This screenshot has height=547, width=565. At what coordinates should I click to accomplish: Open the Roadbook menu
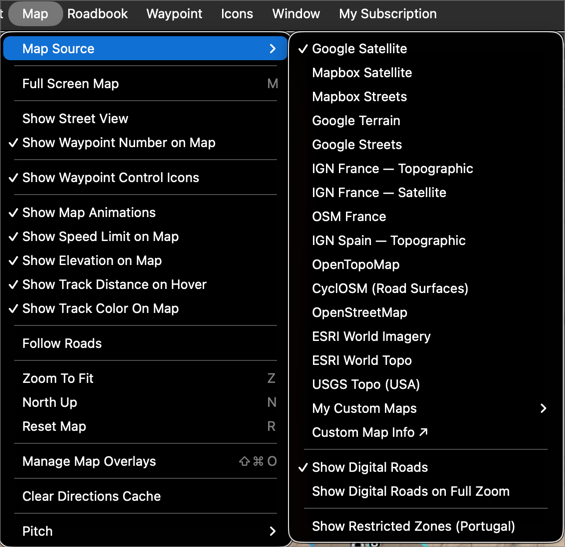(97, 14)
